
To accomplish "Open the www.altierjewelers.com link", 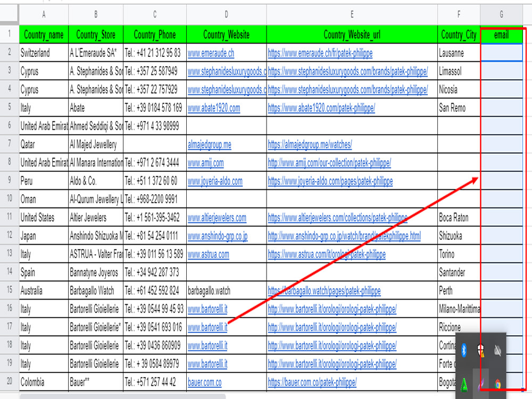I will pyautogui.click(x=217, y=218).
